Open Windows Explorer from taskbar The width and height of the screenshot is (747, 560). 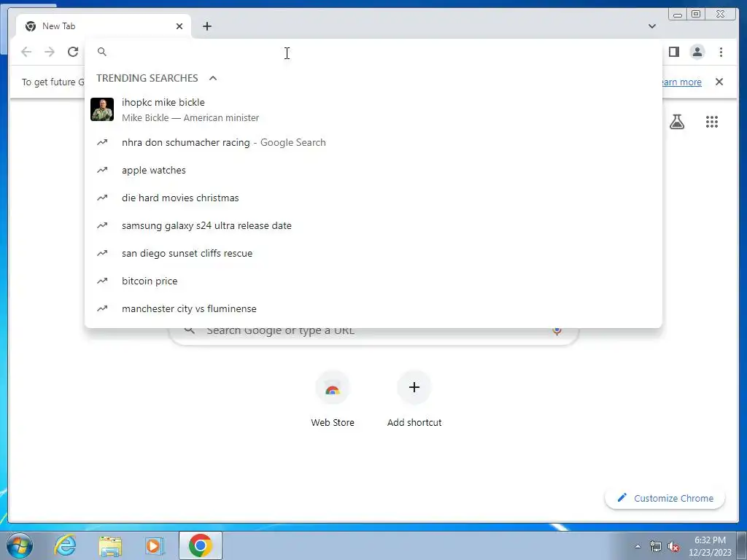coord(110,545)
